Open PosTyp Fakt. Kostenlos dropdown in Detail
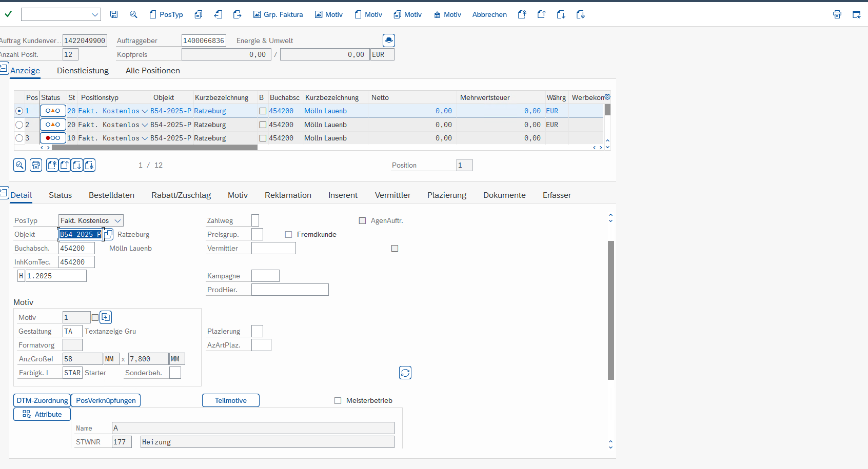 (117, 220)
